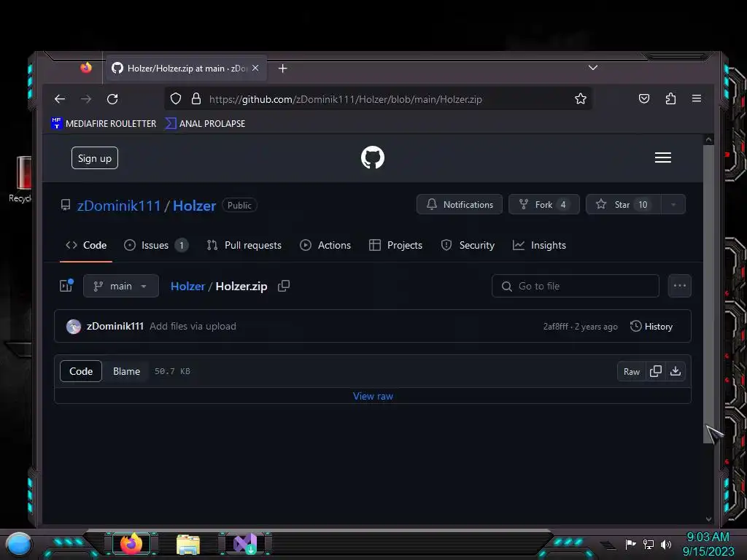Switch to the Actions tab
The height and width of the screenshot is (560, 747).
tap(325, 245)
